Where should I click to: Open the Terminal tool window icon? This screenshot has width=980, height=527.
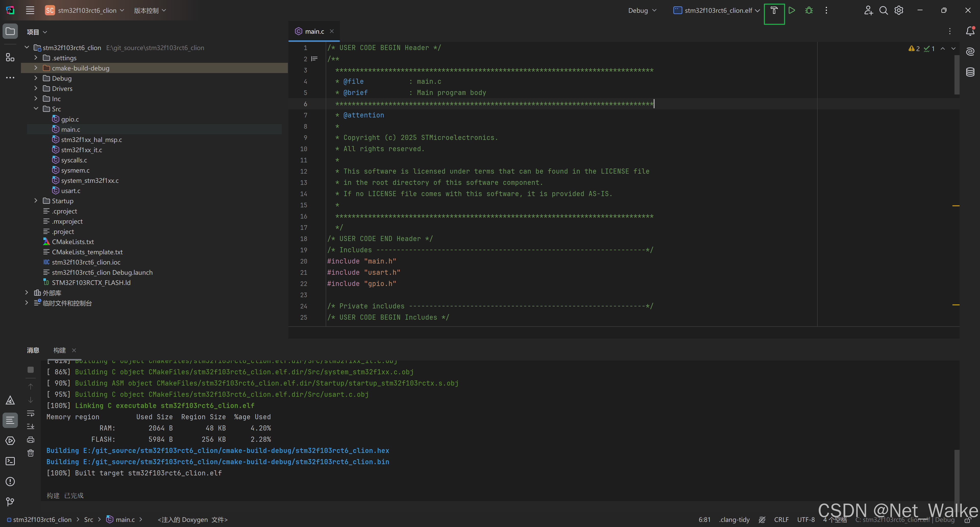pyautogui.click(x=10, y=461)
